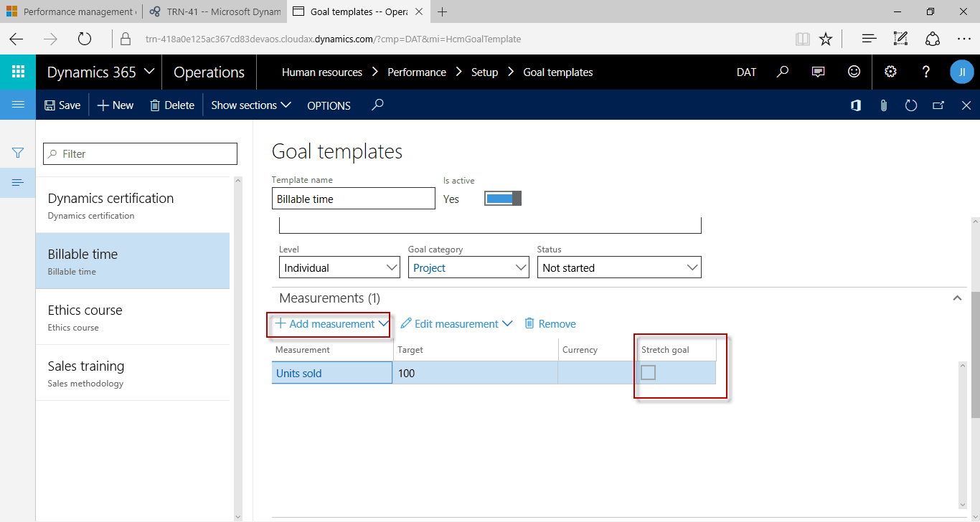Open the OPTIONS menu tab
The width and height of the screenshot is (980, 522).
click(329, 105)
